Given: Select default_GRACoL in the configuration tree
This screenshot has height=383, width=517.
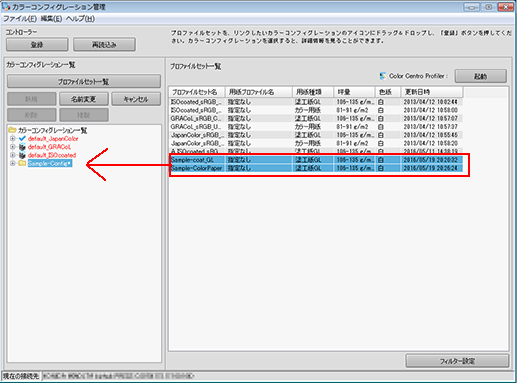Looking at the screenshot, I should pyautogui.click(x=49, y=147).
